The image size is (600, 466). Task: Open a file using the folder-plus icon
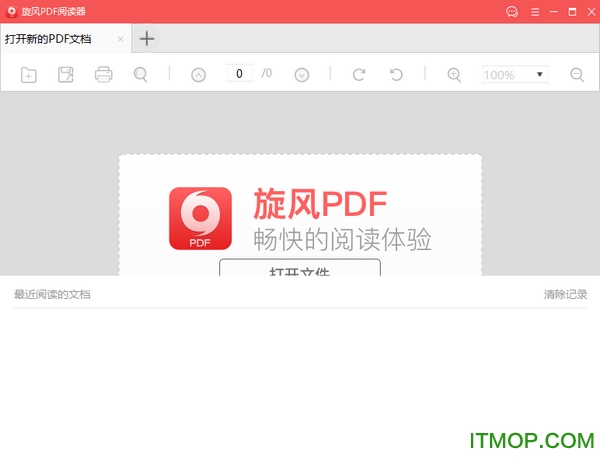tap(29, 75)
